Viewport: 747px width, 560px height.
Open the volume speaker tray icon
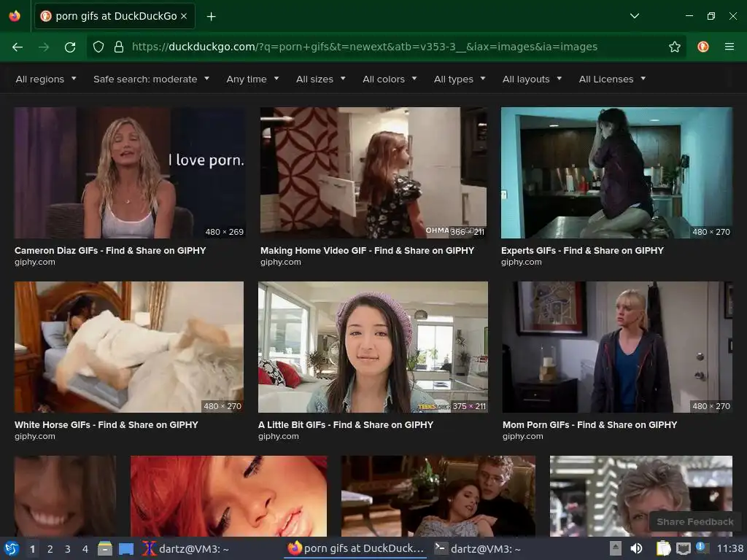pos(636,548)
